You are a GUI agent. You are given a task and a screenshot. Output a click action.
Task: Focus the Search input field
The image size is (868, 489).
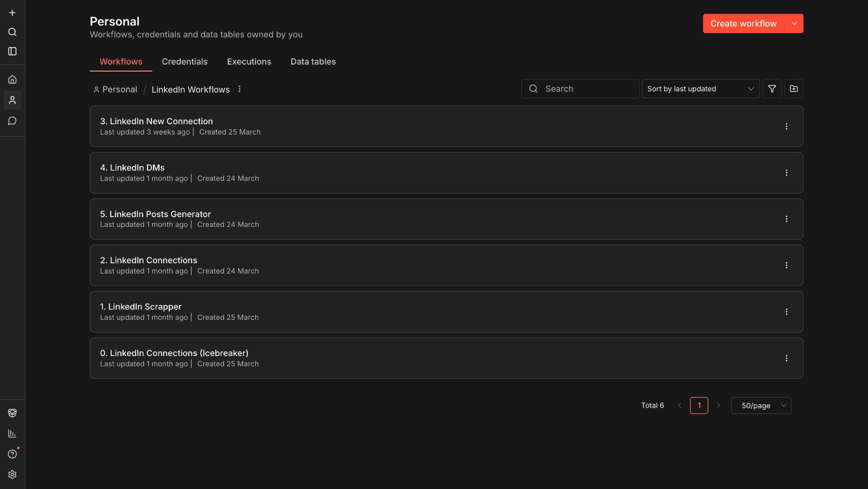[580, 89]
